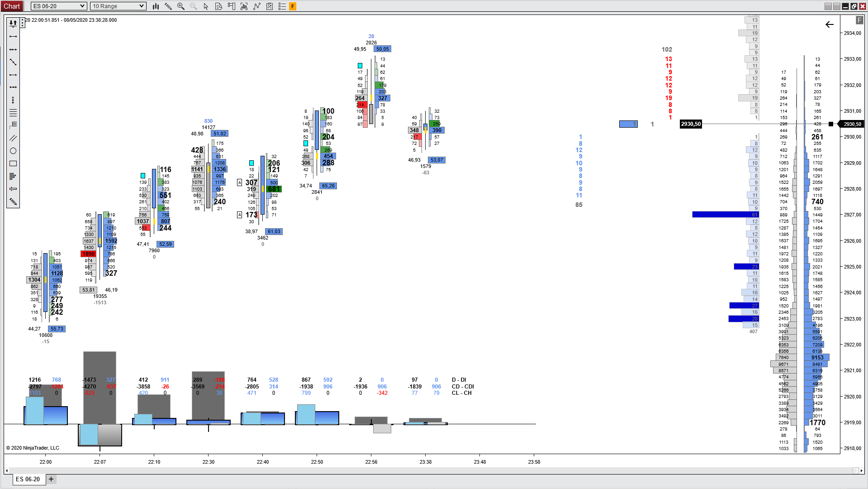Select the ellipse drawing tool

(13, 151)
